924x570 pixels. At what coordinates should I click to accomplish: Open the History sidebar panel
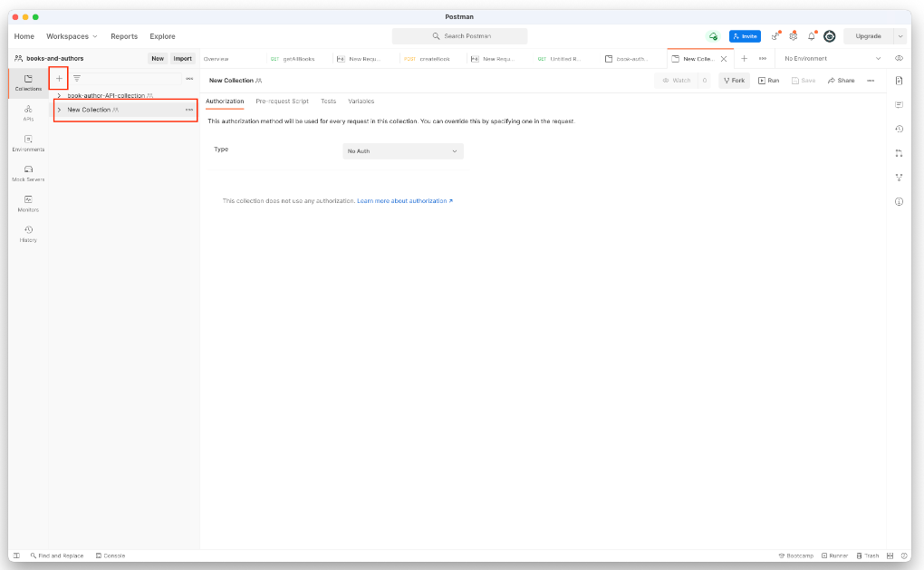click(x=28, y=234)
